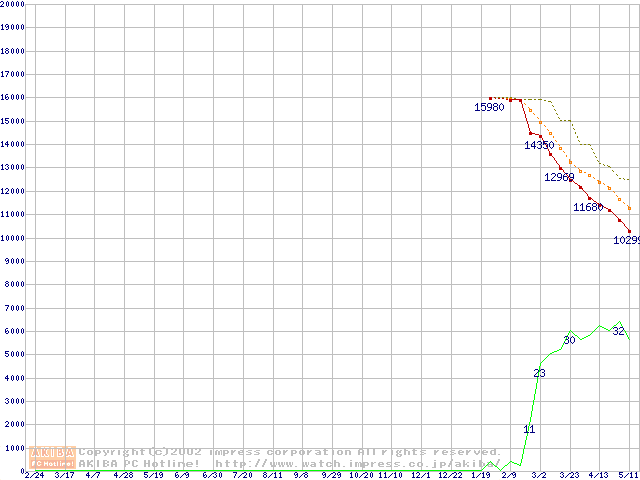Select the 14350 price label

[x=539, y=145]
